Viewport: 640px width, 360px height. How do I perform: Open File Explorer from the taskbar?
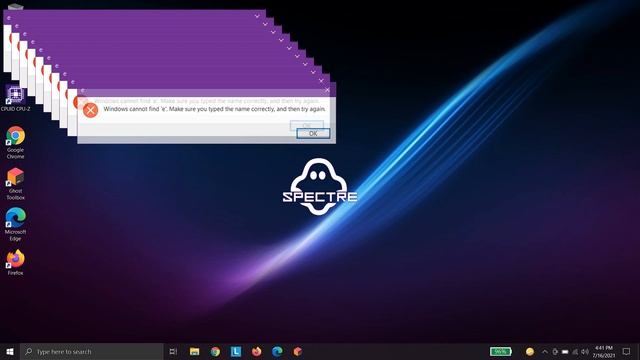click(195, 351)
